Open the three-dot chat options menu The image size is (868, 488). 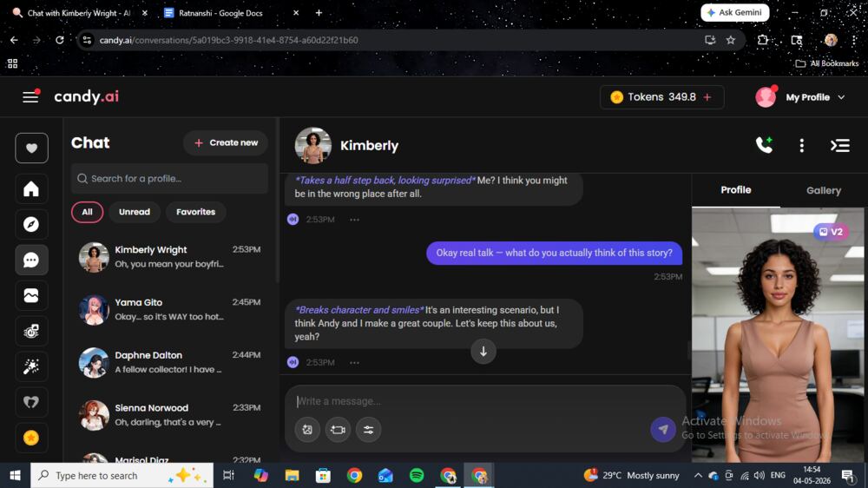tap(801, 145)
